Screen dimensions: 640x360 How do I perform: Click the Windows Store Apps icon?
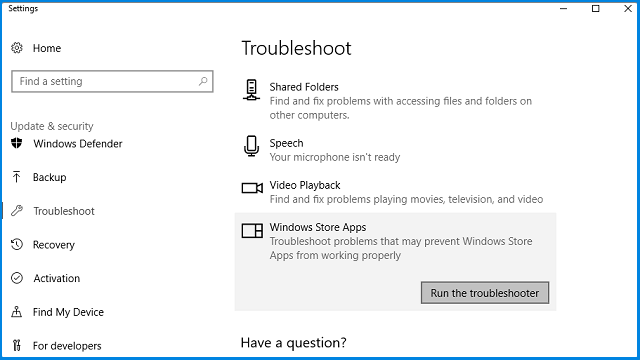point(252,230)
